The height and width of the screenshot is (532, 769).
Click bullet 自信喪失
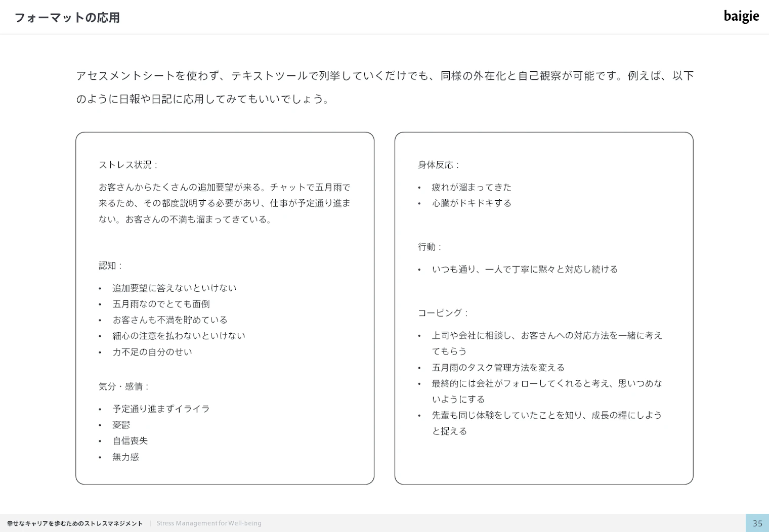[x=130, y=441]
